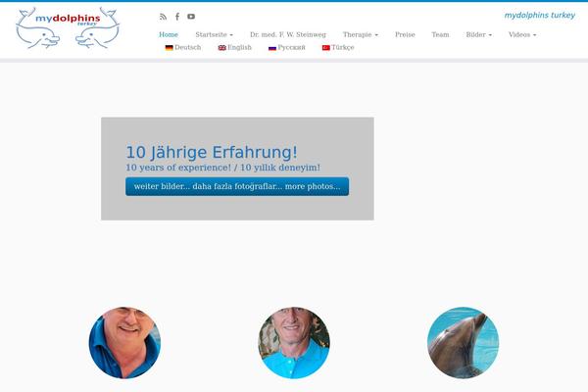Image resolution: width=588 pixels, height=392 pixels.
Task: Expand the Therapie dropdown menu
Action: point(361,34)
